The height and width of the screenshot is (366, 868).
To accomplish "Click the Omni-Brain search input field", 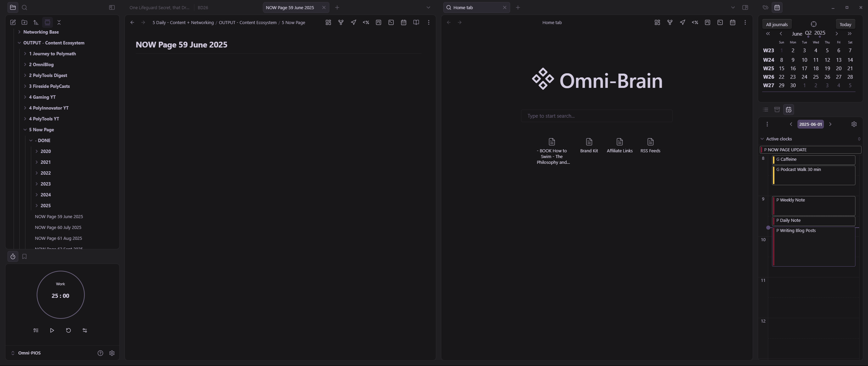I will coord(596,116).
